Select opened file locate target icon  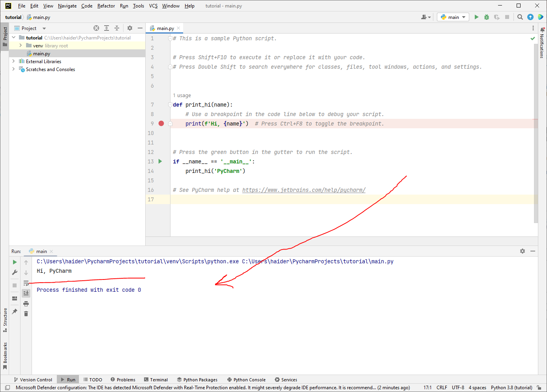click(96, 28)
